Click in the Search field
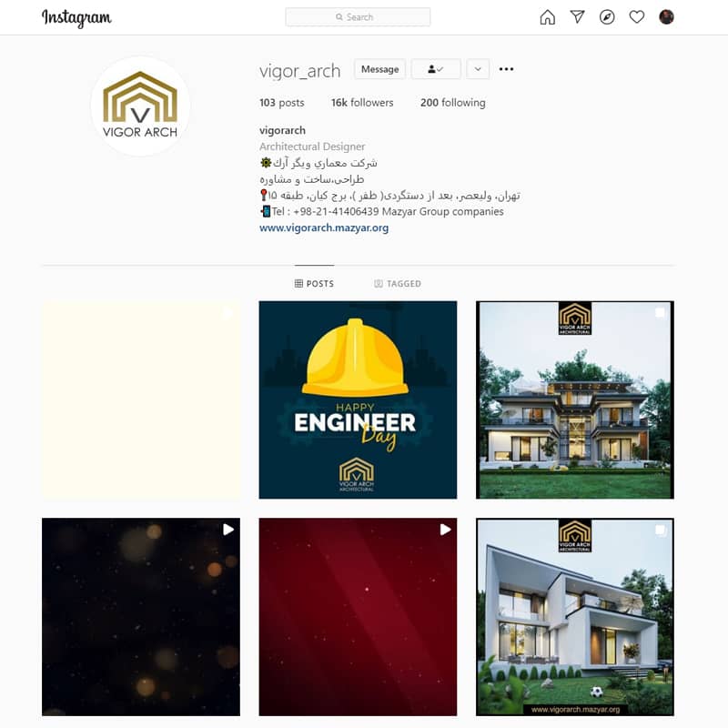 coord(358,17)
